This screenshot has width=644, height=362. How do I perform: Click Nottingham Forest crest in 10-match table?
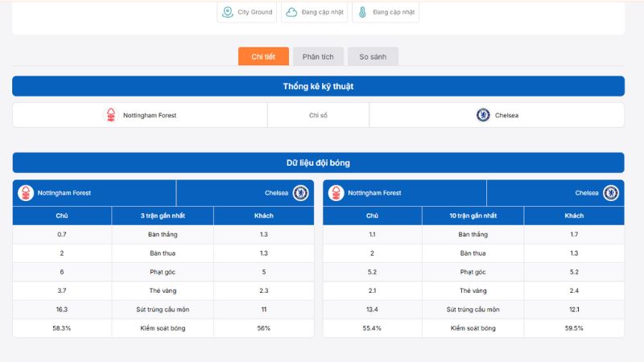(x=336, y=193)
